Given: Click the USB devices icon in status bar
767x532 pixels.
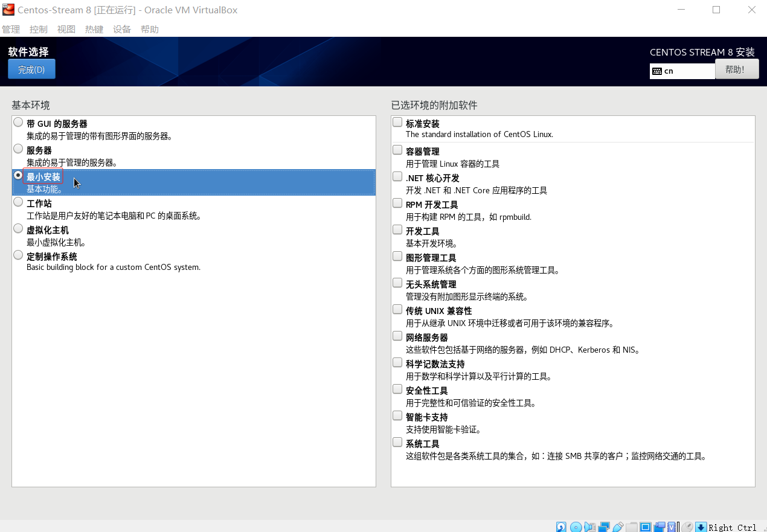Looking at the screenshot, I should [618, 527].
